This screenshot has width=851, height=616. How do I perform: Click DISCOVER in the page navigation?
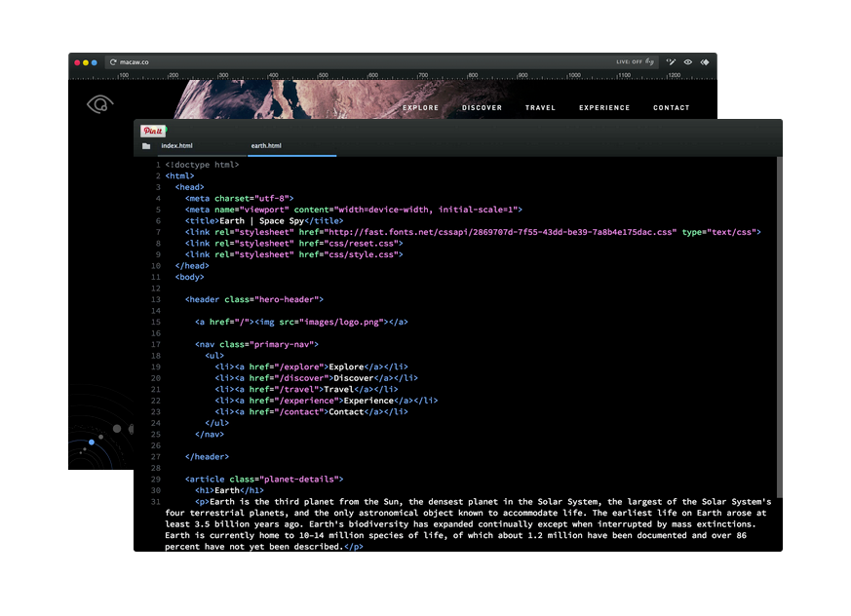coord(482,107)
